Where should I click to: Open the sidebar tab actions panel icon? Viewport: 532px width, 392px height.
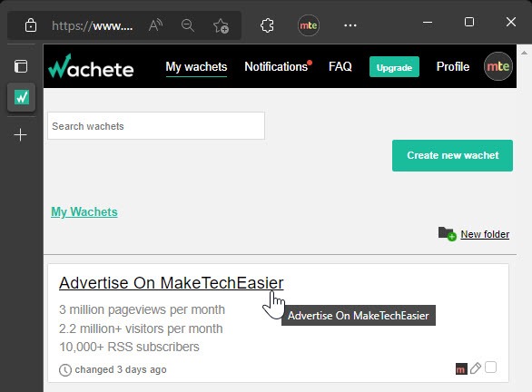coord(21,66)
